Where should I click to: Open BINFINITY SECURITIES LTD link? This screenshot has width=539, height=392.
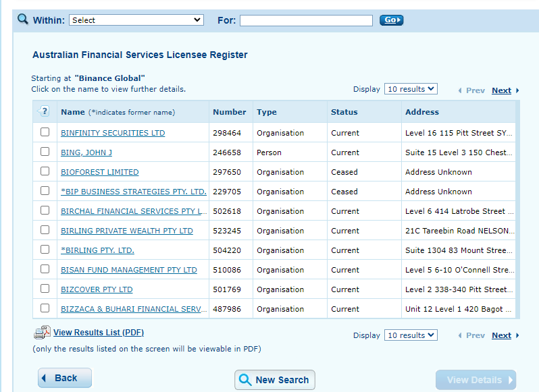[x=113, y=133]
